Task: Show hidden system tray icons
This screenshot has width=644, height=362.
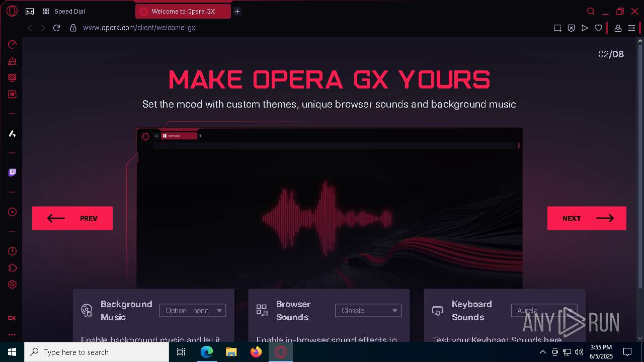Action: (x=542, y=352)
